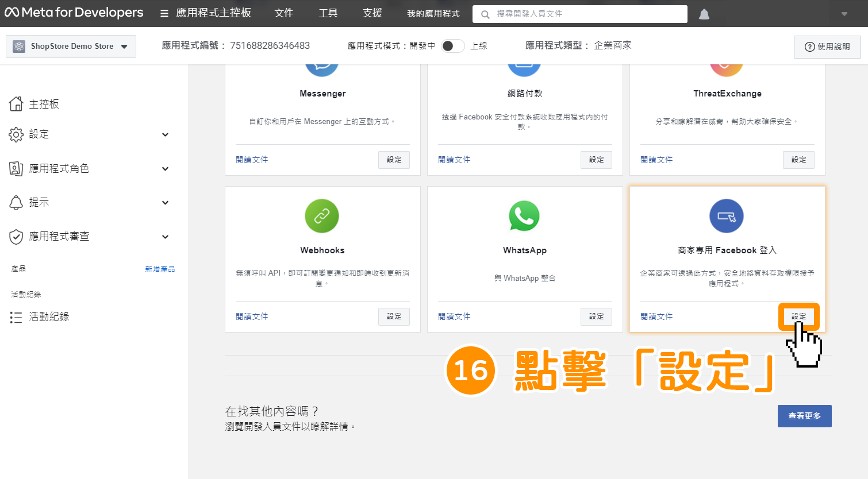Click the 商家專用 Facebook 登入 product icon
868x479 pixels.
727,216
